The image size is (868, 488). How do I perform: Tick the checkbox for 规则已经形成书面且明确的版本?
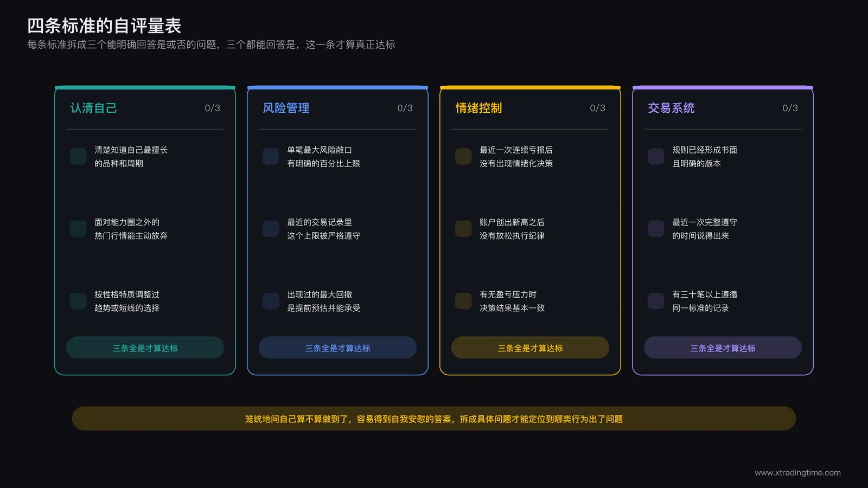coord(656,157)
